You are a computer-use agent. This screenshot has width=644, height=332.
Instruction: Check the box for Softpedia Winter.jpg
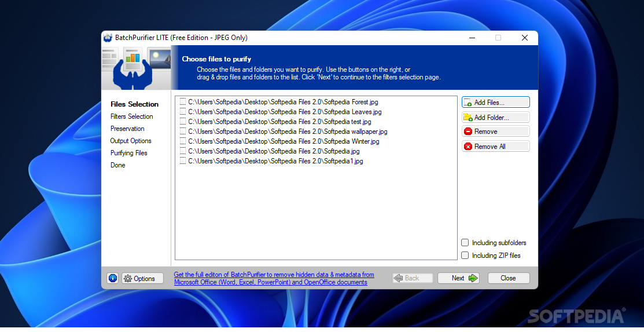point(183,141)
